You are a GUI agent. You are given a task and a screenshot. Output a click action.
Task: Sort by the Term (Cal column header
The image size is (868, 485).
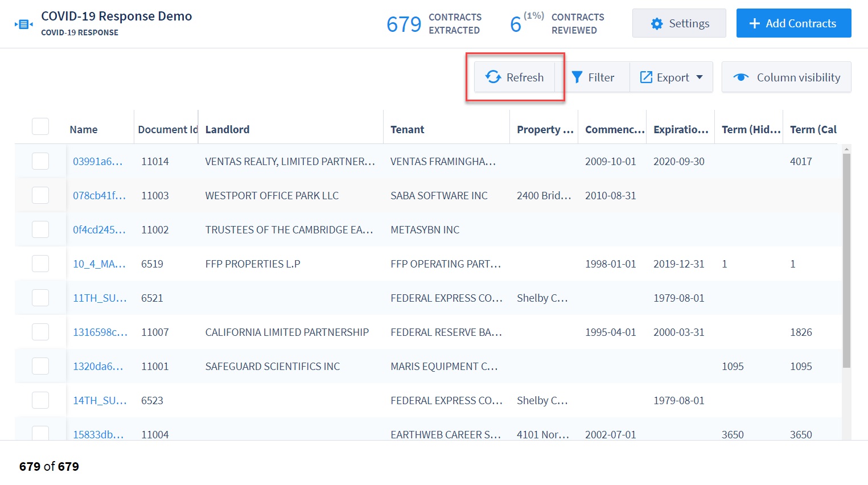click(813, 129)
